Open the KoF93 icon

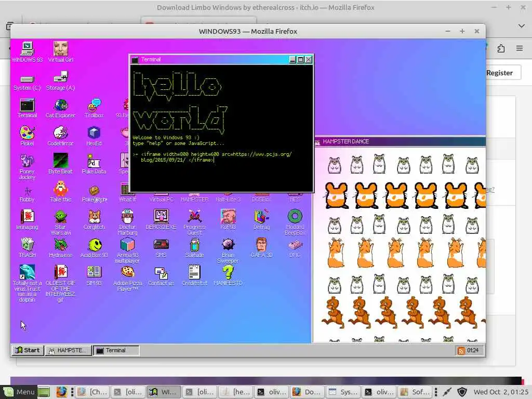[x=228, y=220]
